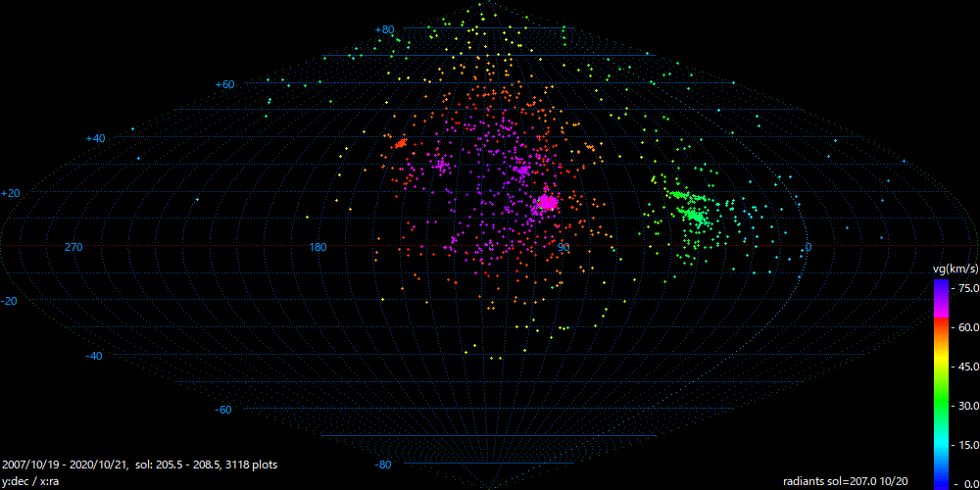Click the +80 declination label
Screen dimensions: 980x490
click(x=384, y=30)
